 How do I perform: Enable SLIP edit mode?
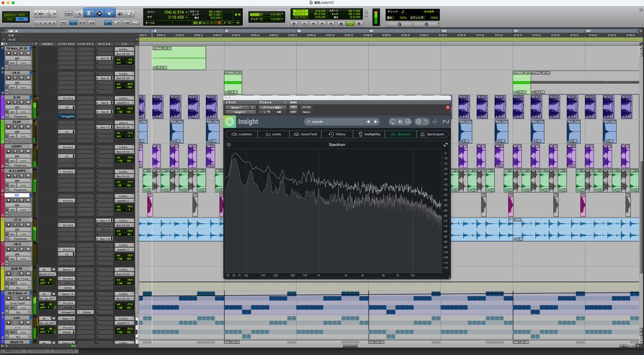click(9, 19)
